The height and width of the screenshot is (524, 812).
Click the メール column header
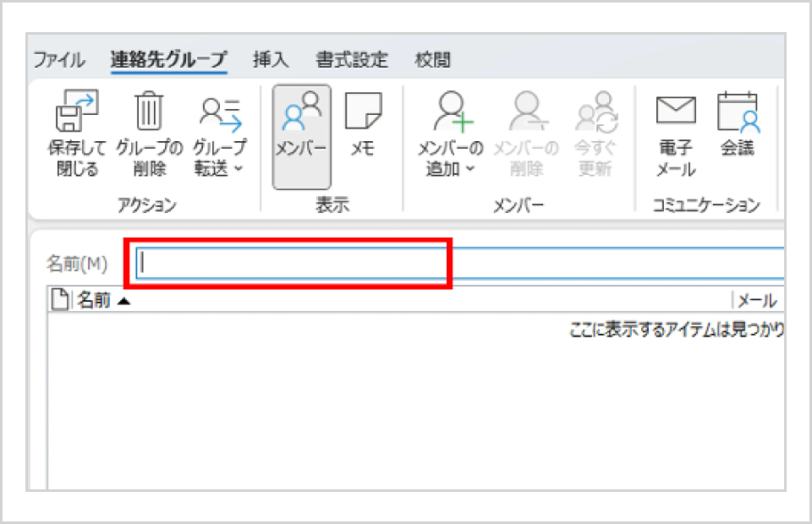click(757, 300)
